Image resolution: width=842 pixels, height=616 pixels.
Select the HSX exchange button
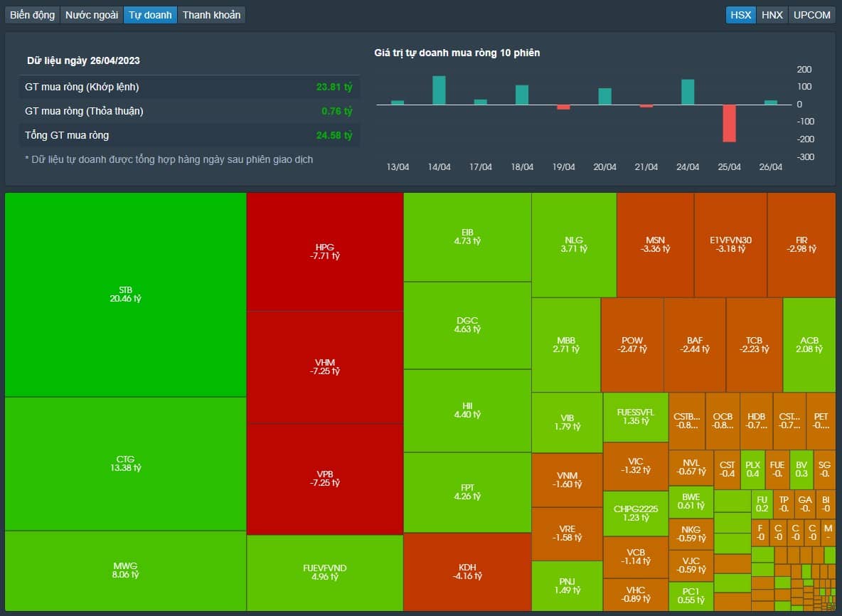pos(741,15)
